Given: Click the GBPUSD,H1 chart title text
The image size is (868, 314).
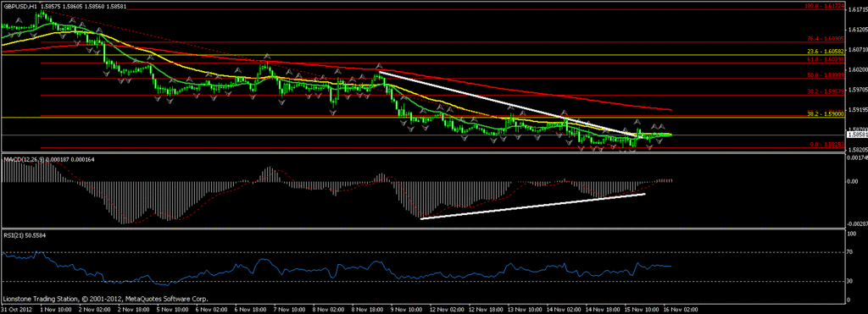Looking at the screenshot, I should pos(21,6).
